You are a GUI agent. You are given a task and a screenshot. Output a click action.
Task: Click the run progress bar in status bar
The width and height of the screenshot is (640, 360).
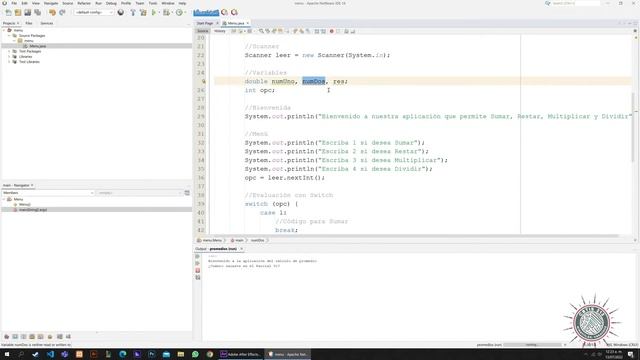point(532,345)
